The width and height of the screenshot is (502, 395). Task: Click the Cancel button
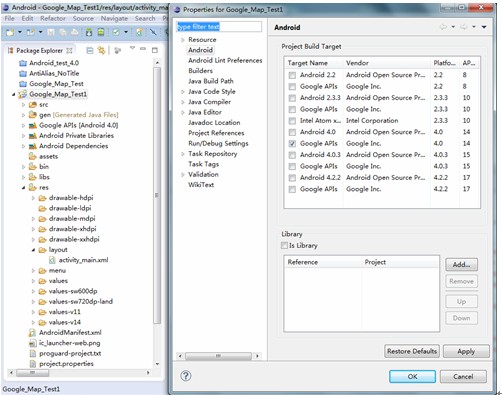(x=463, y=376)
